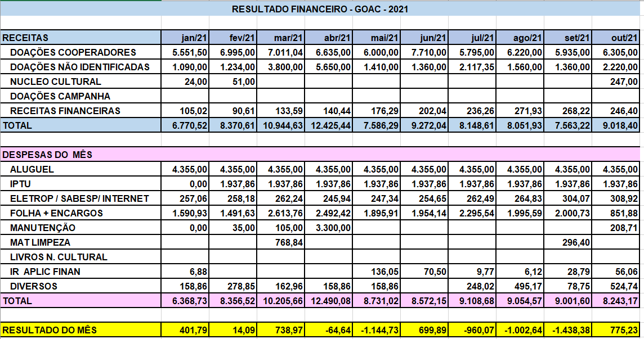Select maintenance cell 3.300,00

pos(329,228)
